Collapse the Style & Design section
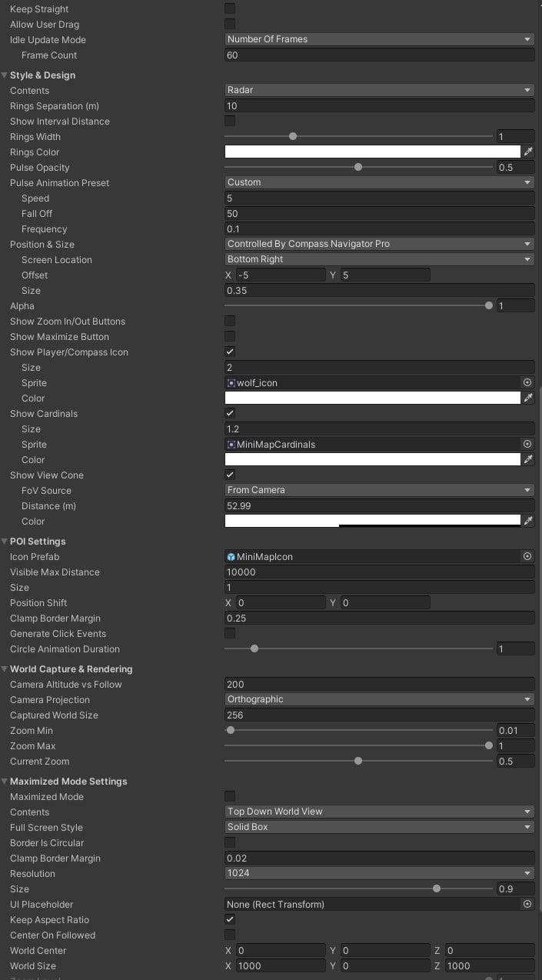 point(5,75)
